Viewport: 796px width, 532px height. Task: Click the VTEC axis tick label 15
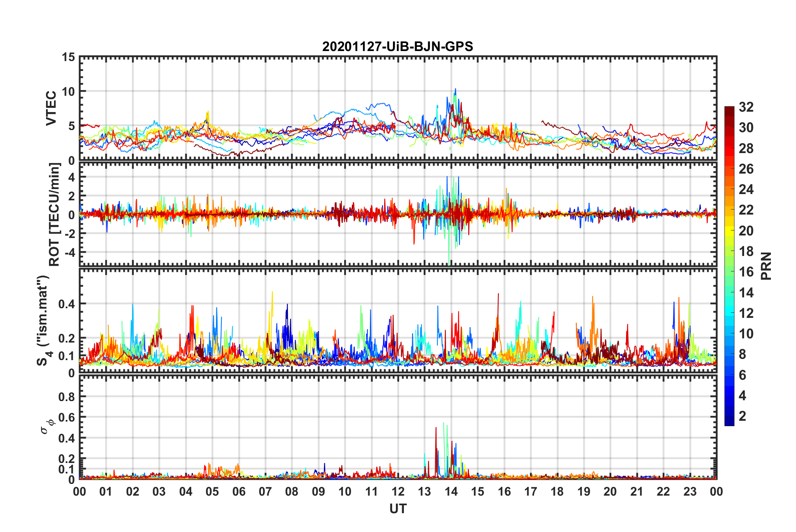coord(68,57)
